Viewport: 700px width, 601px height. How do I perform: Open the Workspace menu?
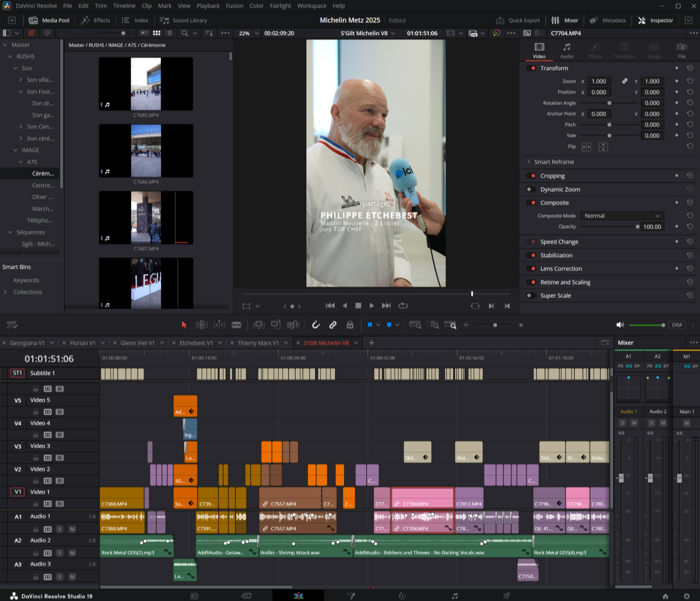click(311, 6)
